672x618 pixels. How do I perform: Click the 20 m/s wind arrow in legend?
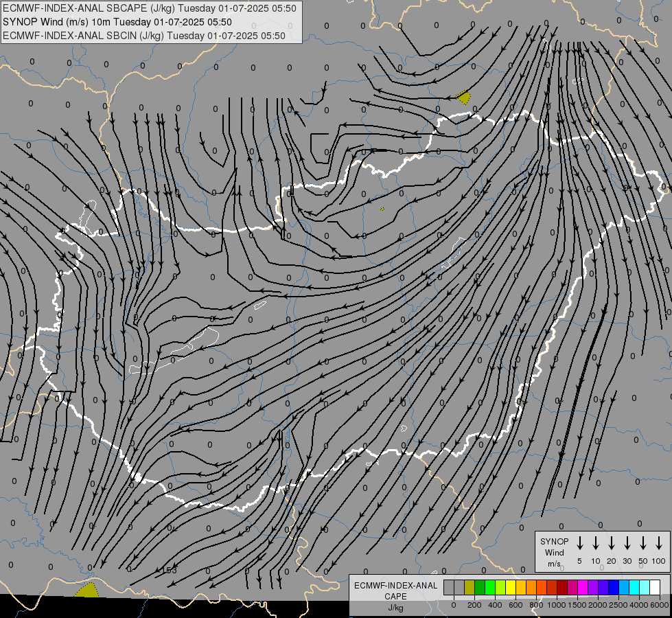click(612, 543)
